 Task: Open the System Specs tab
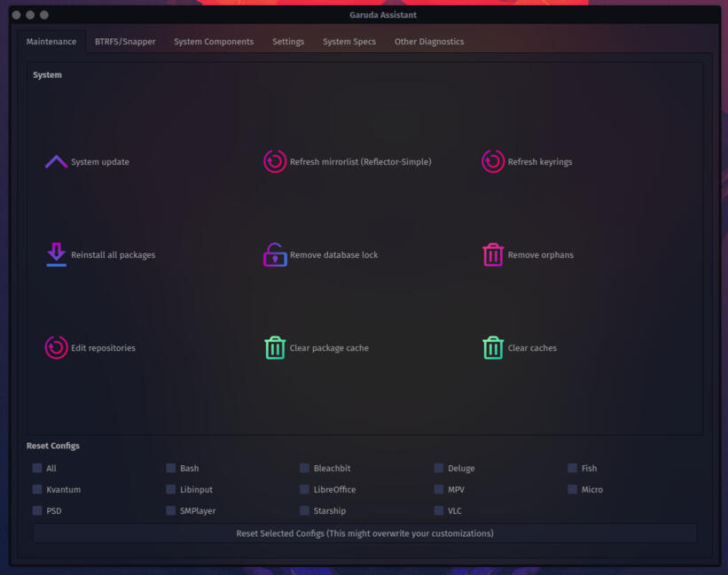pos(349,42)
